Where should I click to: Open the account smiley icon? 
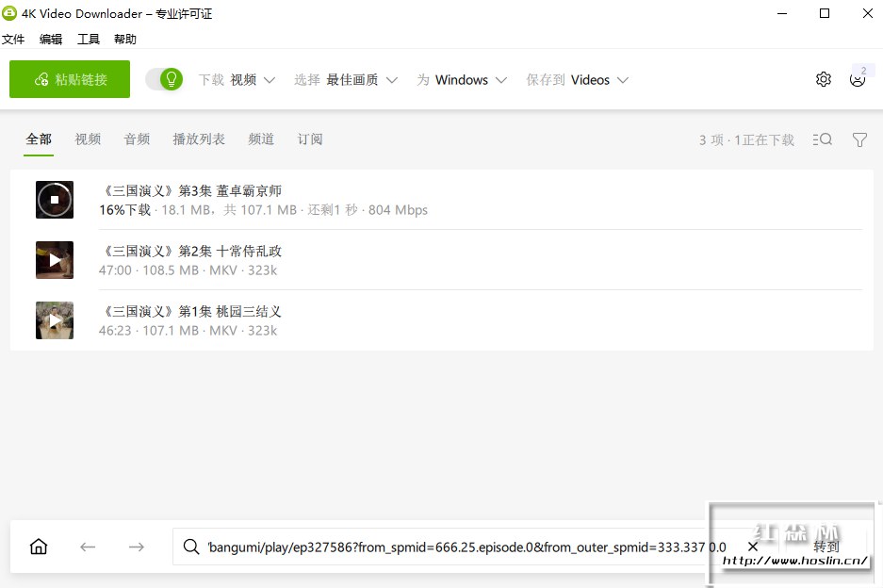tap(858, 79)
